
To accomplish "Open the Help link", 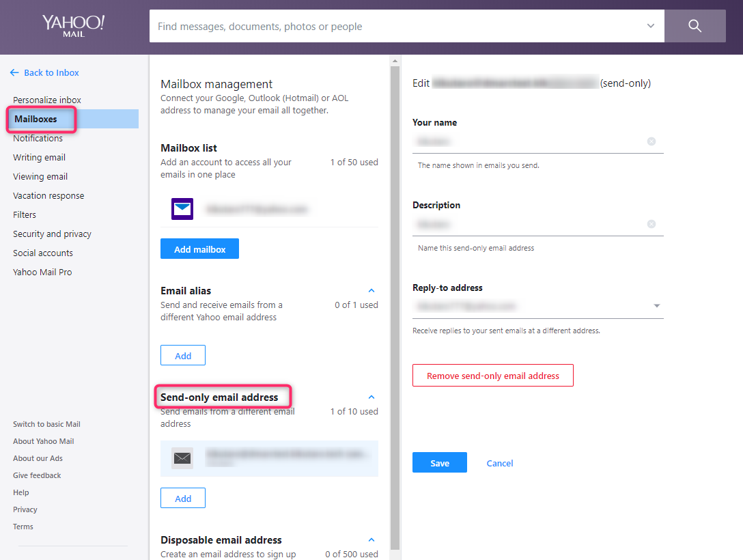I will click(21, 492).
